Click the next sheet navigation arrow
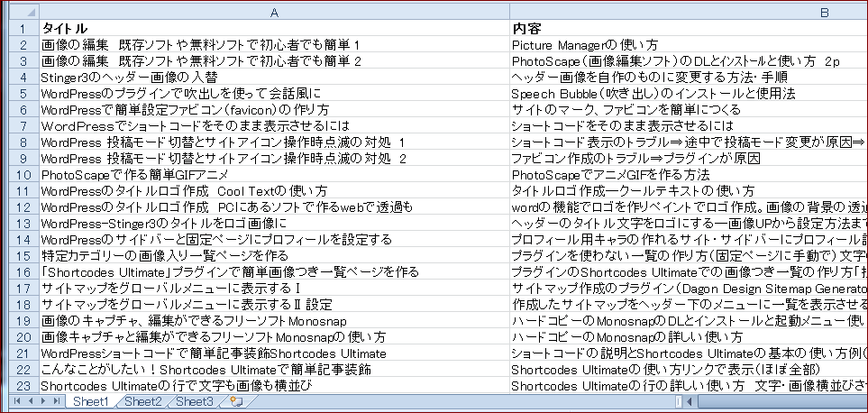Image resolution: width=868 pixels, height=413 pixels. (x=43, y=400)
